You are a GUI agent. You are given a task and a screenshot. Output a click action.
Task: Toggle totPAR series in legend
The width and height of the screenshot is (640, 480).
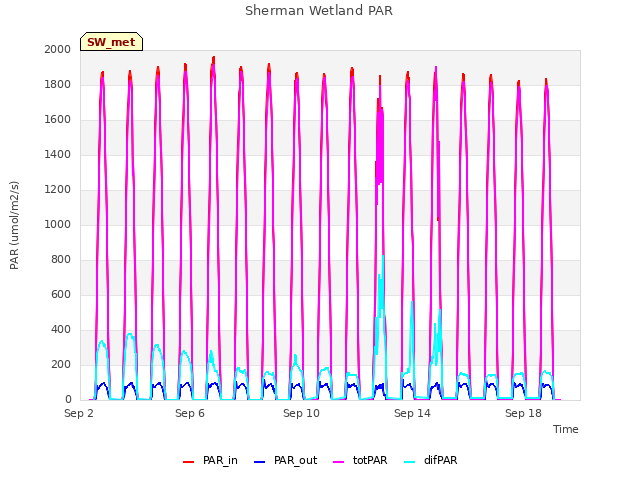click(x=360, y=460)
